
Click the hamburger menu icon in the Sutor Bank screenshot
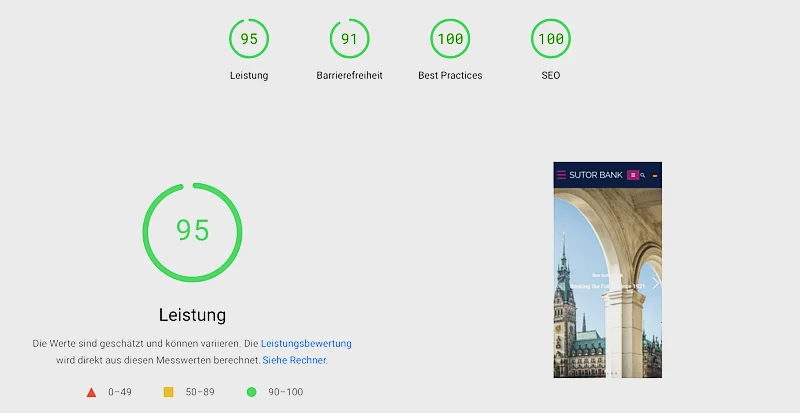click(561, 175)
